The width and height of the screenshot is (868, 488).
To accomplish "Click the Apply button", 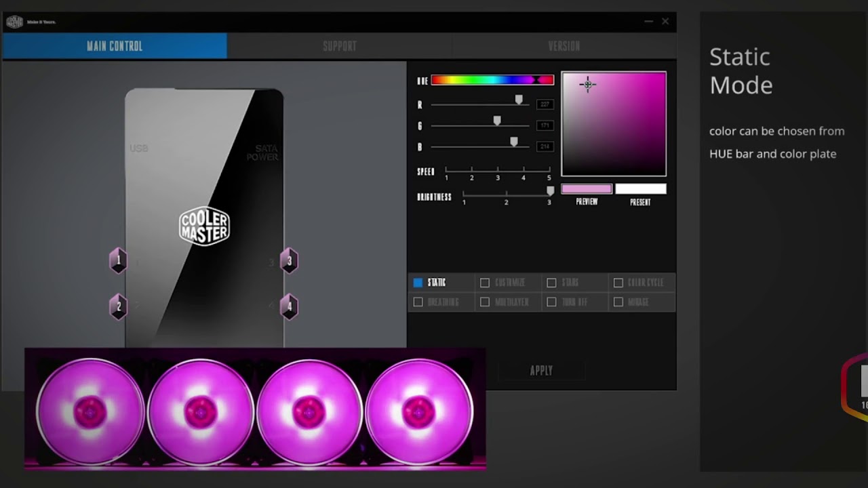I will 541,371.
